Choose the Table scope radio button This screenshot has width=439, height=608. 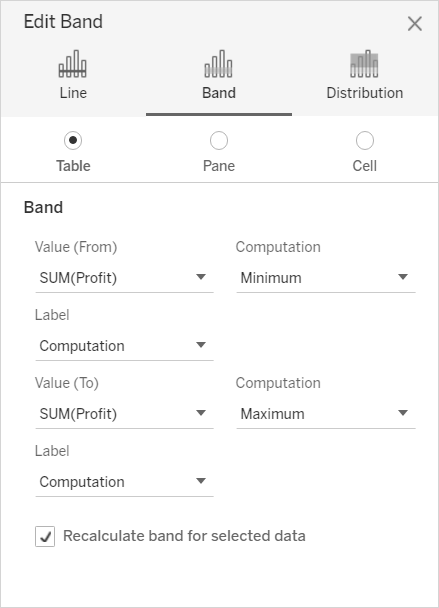coord(73,140)
